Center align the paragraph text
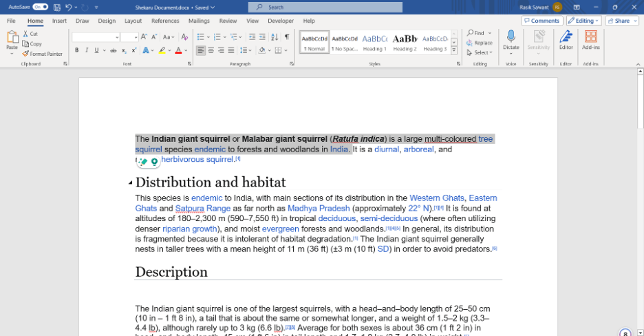 coord(211,50)
